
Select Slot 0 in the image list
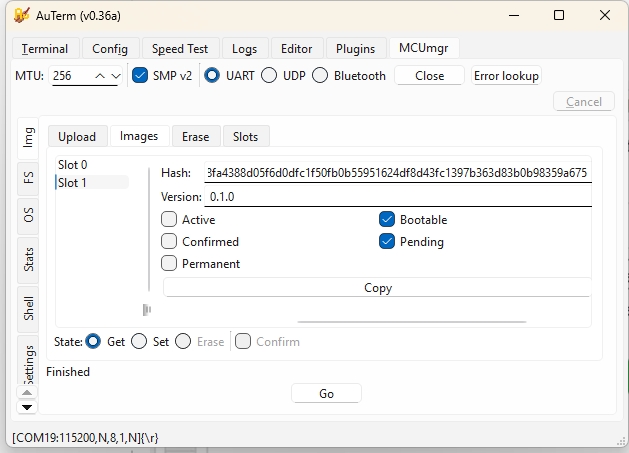click(x=73, y=165)
